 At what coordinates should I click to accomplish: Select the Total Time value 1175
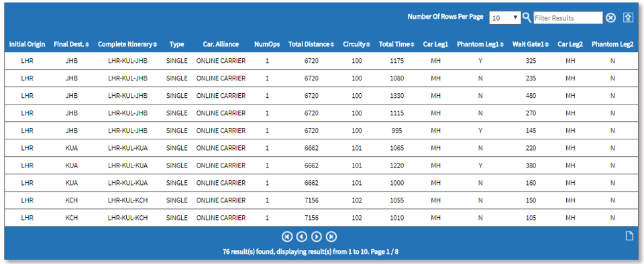point(396,61)
